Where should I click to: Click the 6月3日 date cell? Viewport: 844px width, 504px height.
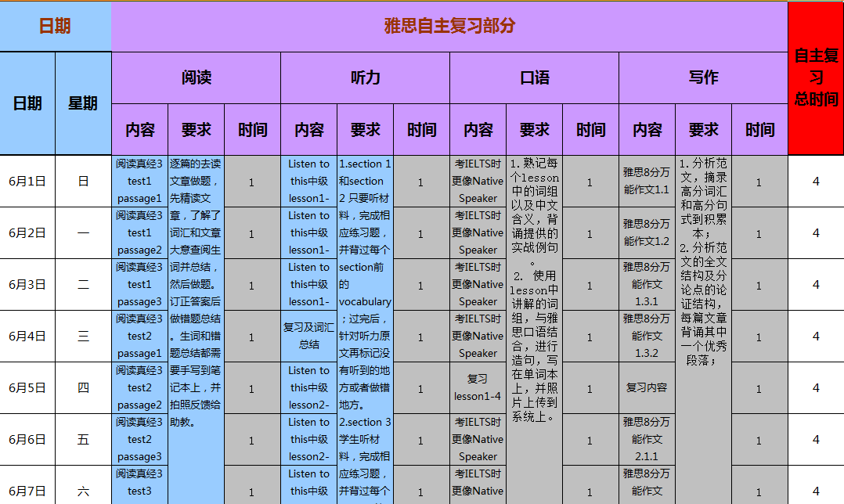27,285
